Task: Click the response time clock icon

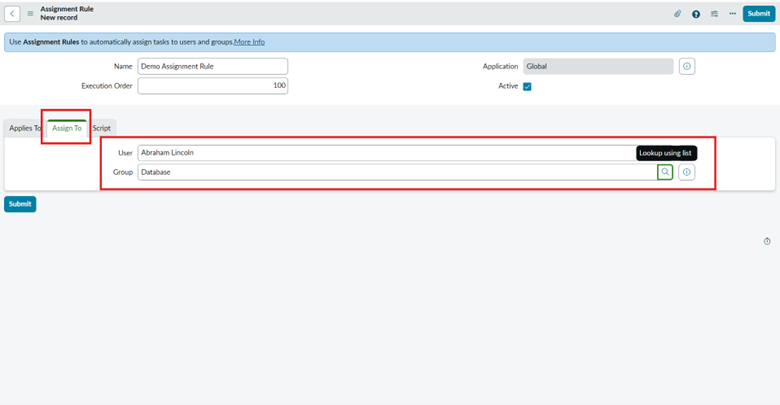Action: click(x=767, y=241)
